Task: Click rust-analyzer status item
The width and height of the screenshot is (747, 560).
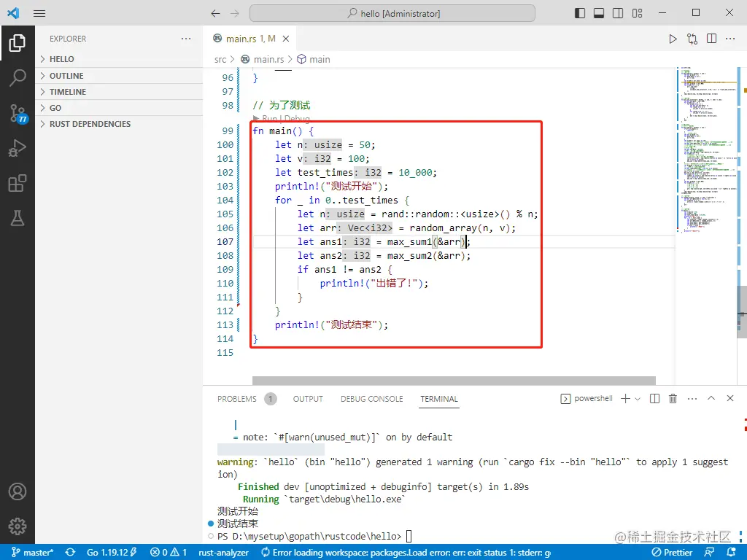Action: (x=223, y=553)
